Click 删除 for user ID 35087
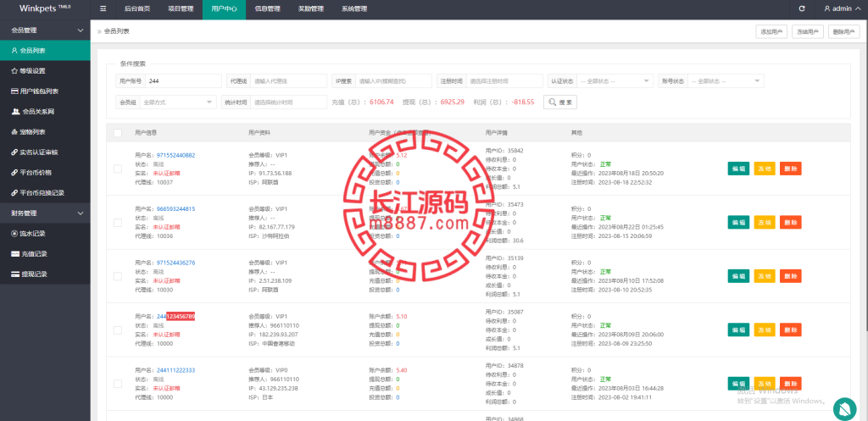 point(791,330)
